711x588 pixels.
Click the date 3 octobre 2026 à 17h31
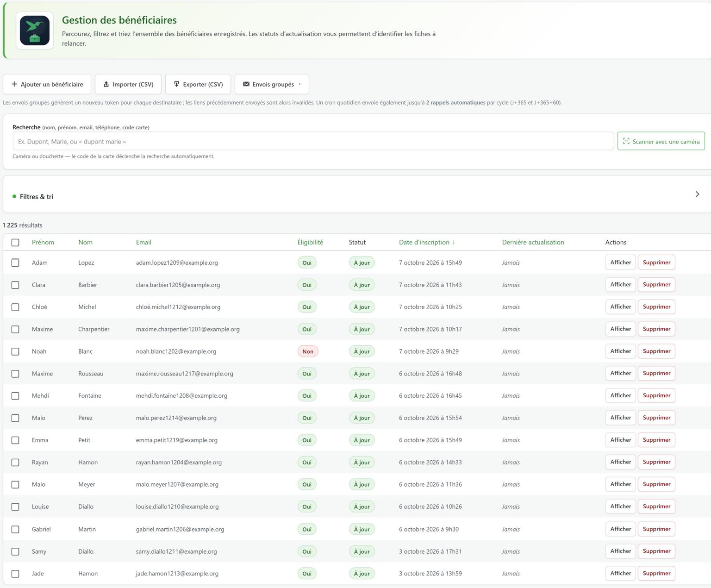pos(430,551)
